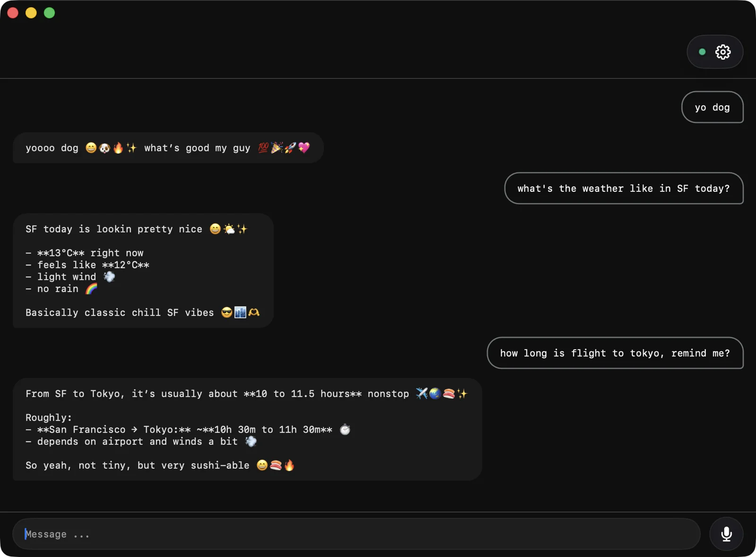Select the Tokyo flight question bubble
Viewport: 756px width, 557px height.
click(615, 353)
